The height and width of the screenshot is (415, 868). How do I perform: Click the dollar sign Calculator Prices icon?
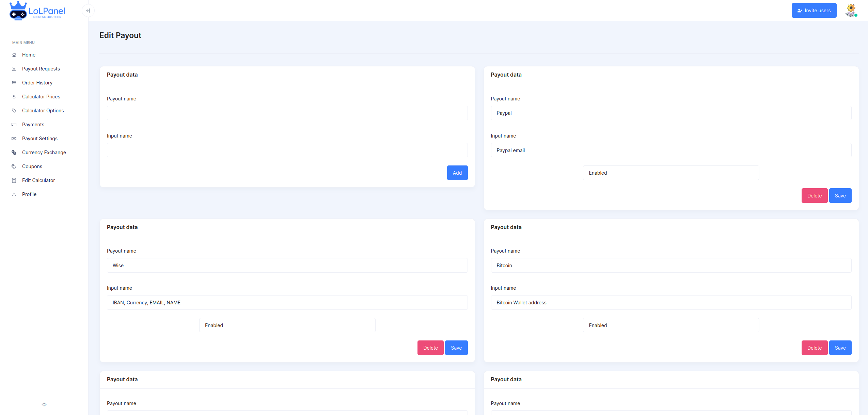pos(14,97)
